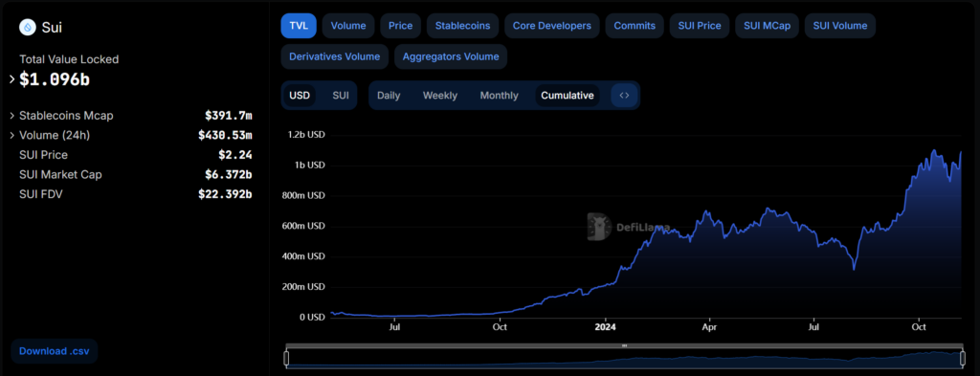Switch denomination to USD

tap(300, 96)
